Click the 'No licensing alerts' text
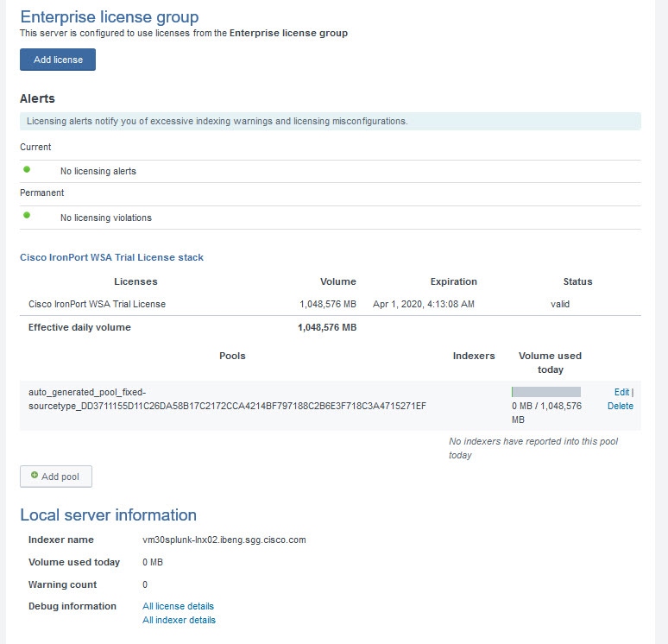Image resolution: width=668 pixels, height=644 pixels. (x=98, y=171)
